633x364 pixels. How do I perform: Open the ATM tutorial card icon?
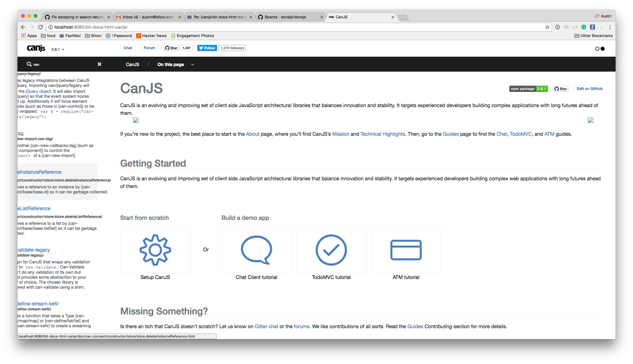pyautogui.click(x=406, y=250)
